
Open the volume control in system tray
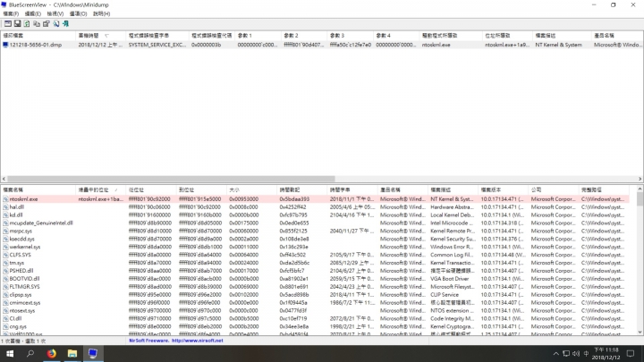(x=576, y=353)
